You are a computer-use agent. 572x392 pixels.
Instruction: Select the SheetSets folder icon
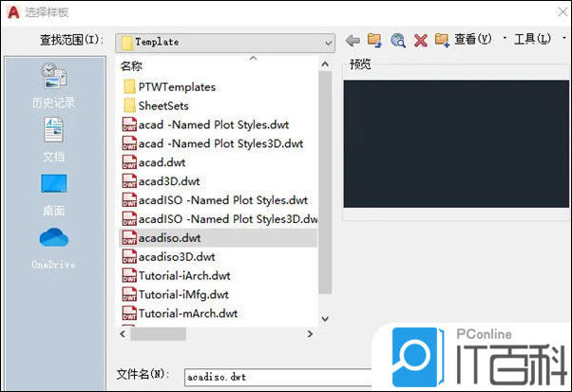129,105
